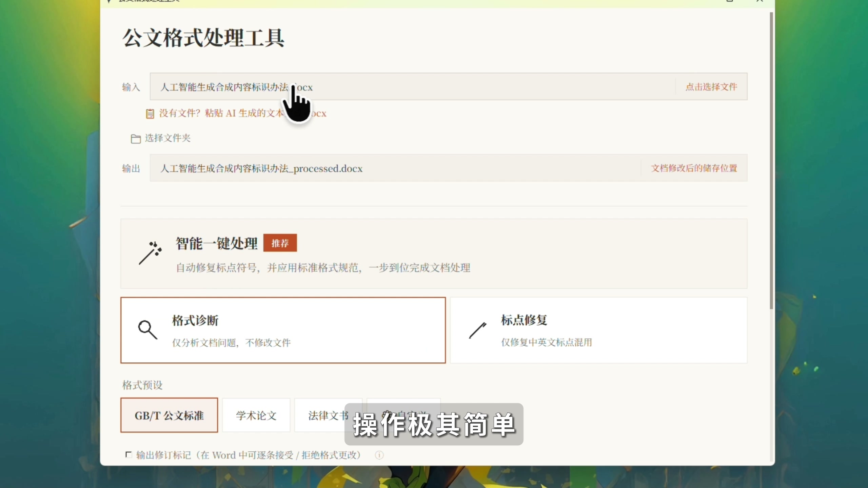Click the pen icon in 标点修复 card
The height and width of the screenshot is (488, 868).
(x=478, y=330)
